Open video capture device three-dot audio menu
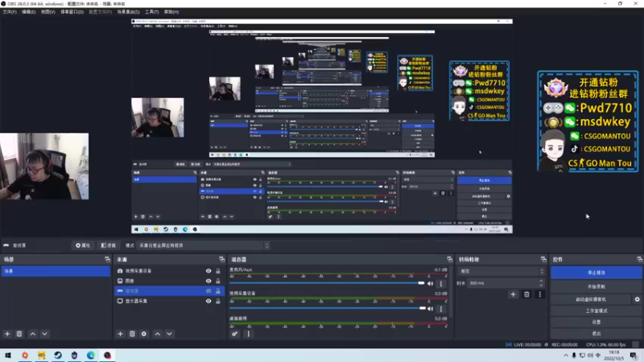The width and height of the screenshot is (644, 362). point(441,308)
